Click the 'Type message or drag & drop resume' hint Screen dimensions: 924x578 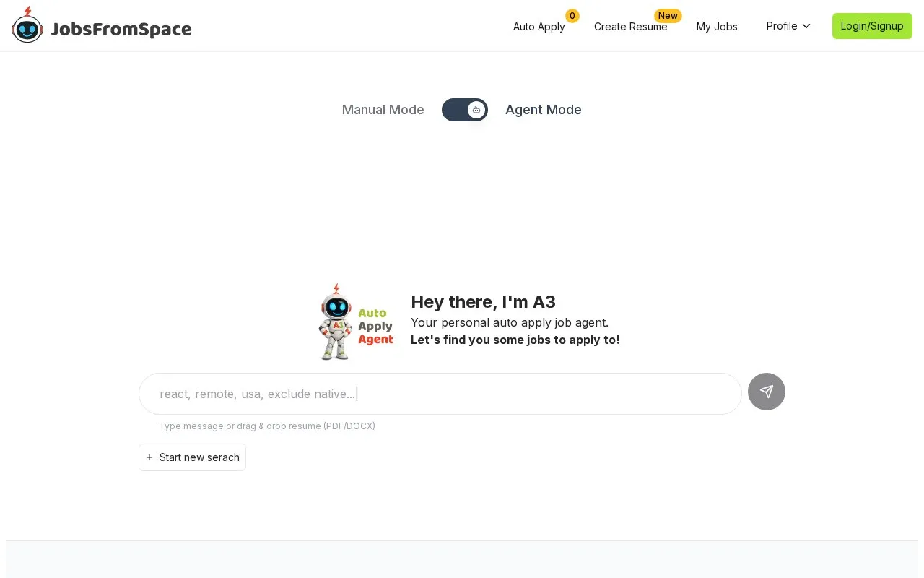[267, 426]
